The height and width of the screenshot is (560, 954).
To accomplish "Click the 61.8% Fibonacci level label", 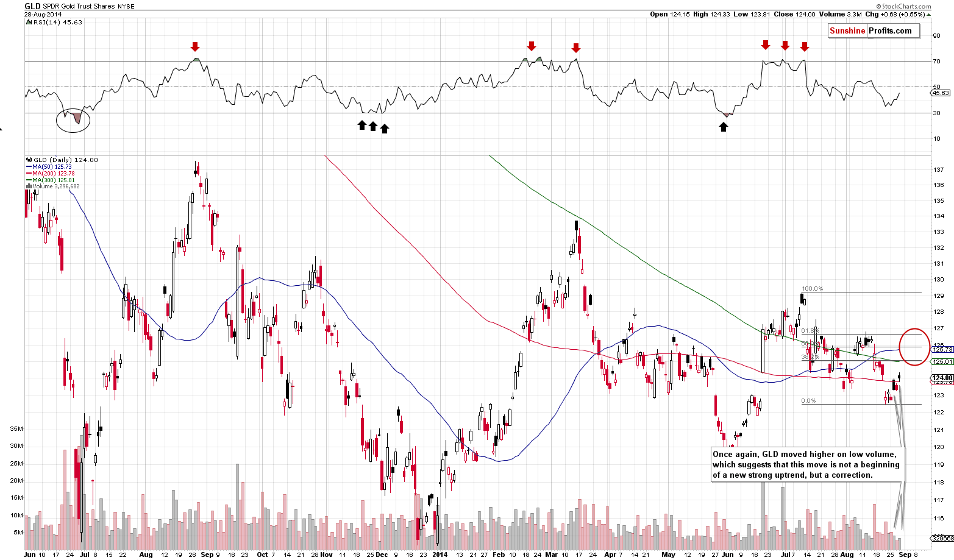I will (810, 331).
